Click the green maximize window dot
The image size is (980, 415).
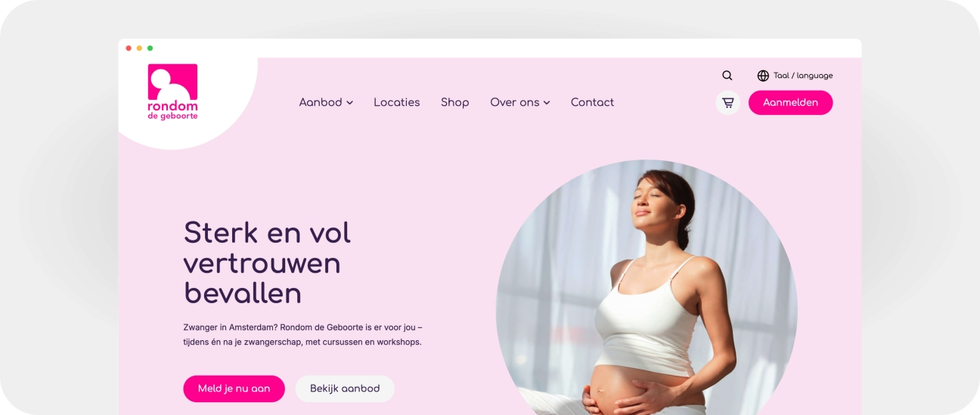pyautogui.click(x=150, y=48)
